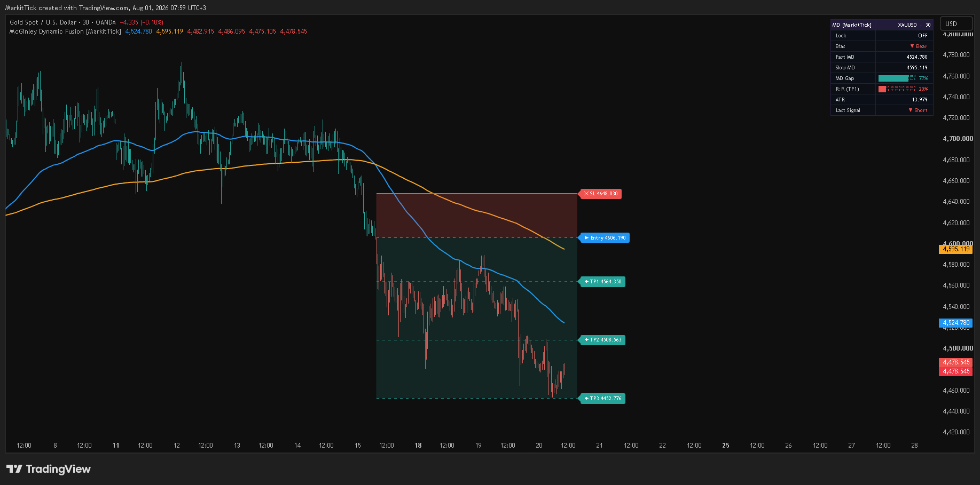Click the 28 date on time axis
This screenshot has height=485, width=980.
click(914, 446)
